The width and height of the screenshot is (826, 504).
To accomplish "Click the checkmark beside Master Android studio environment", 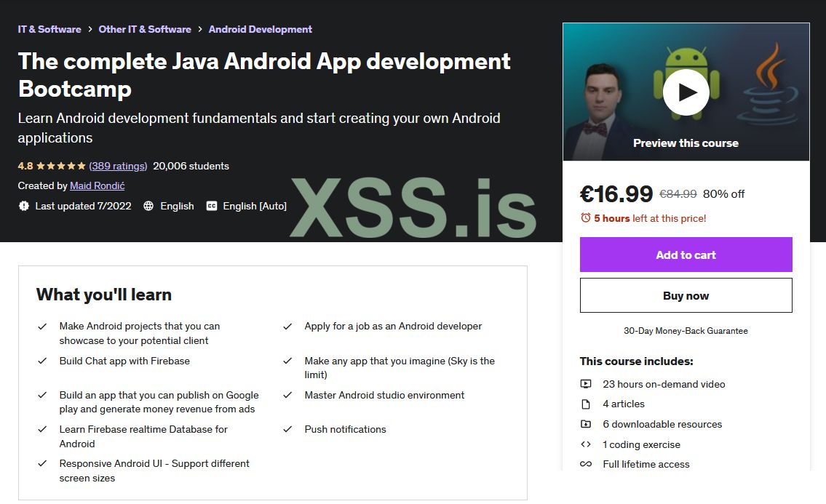I will pyautogui.click(x=287, y=396).
